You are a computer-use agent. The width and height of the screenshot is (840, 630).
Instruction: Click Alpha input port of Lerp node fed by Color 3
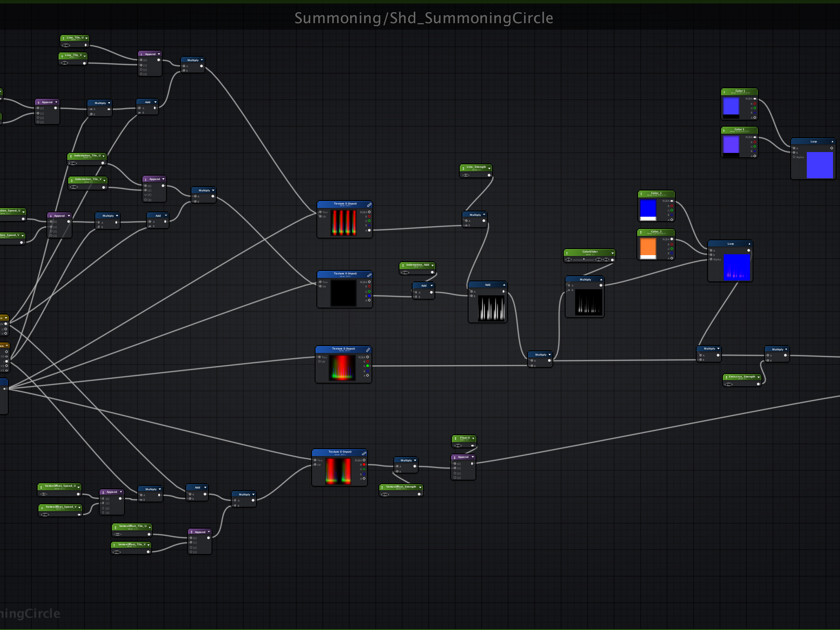point(794,157)
